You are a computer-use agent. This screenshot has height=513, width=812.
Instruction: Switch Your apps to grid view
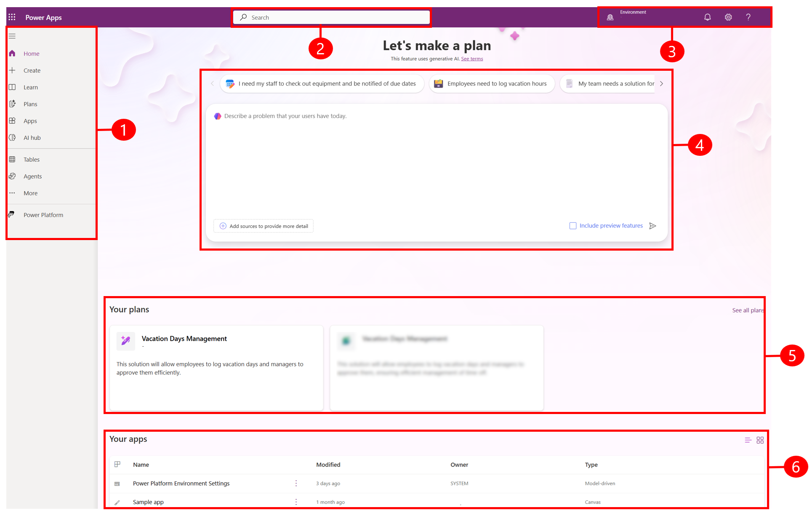coord(760,440)
